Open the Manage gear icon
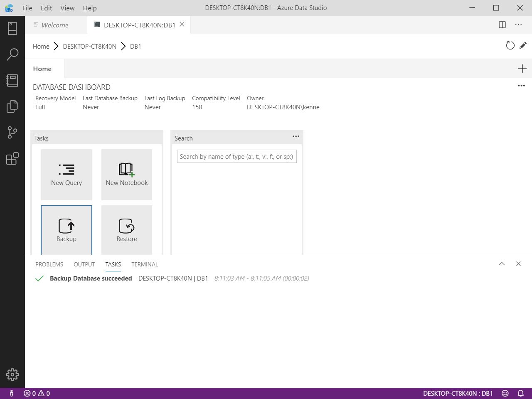 12,374
